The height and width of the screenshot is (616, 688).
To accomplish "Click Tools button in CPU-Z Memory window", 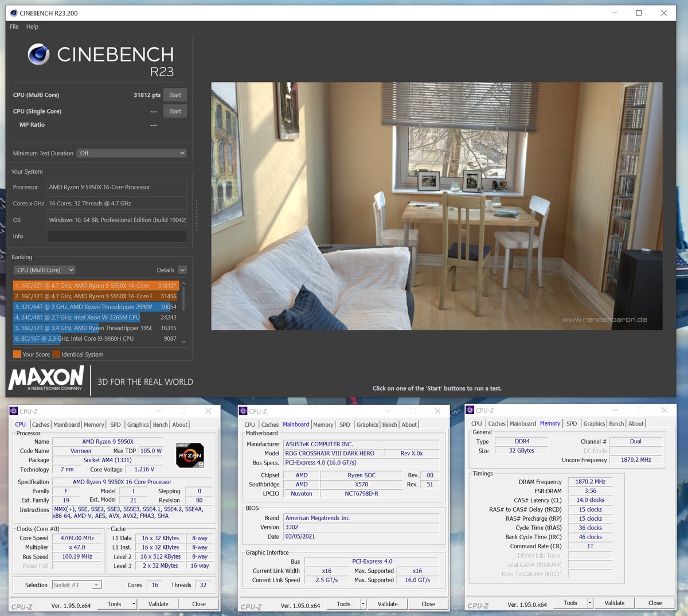I will 570,603.
